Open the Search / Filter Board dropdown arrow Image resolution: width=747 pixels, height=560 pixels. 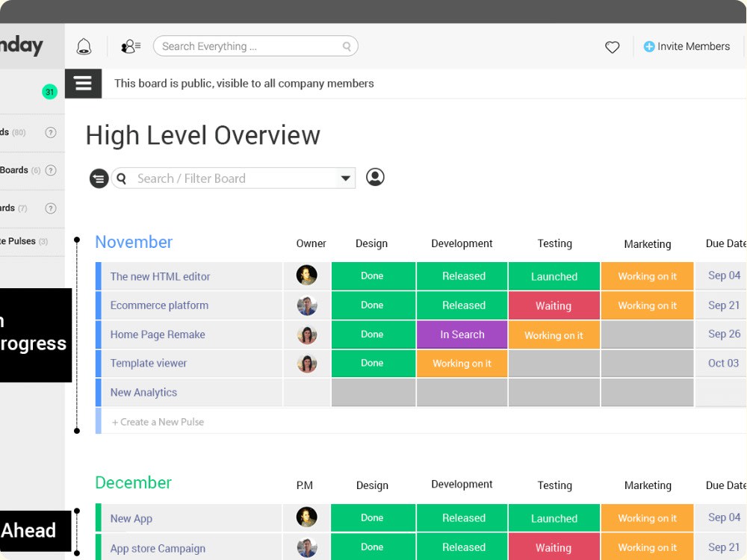tap(346, 178)
